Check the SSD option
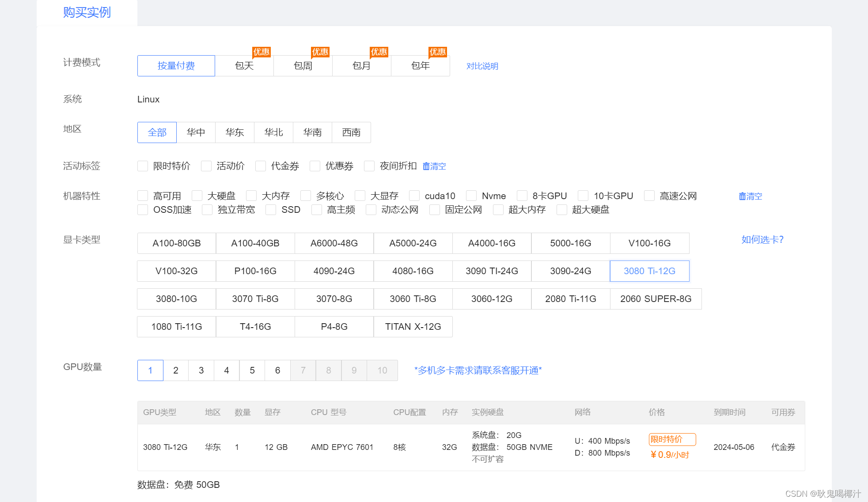Screen dimensions: 868x502 [271, 210]
